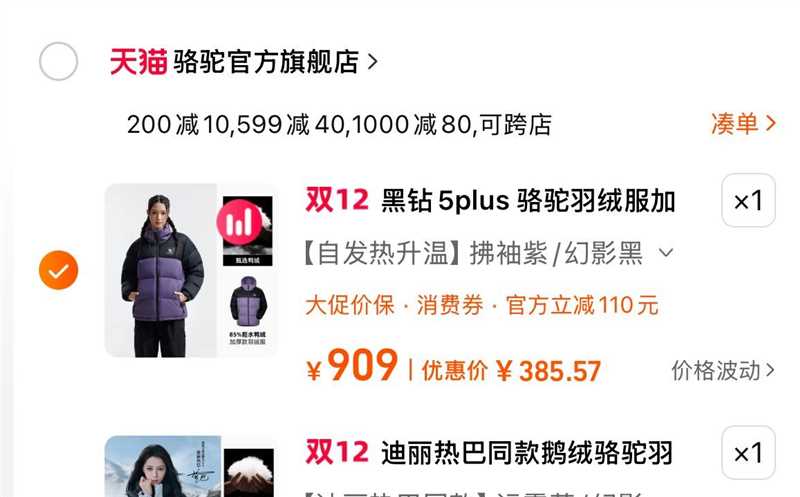Expand 拂袖紫/幻影黑 color options dropdown
Image resolution: width=800 pixels, height=497 pixels.
click(488, 253)
